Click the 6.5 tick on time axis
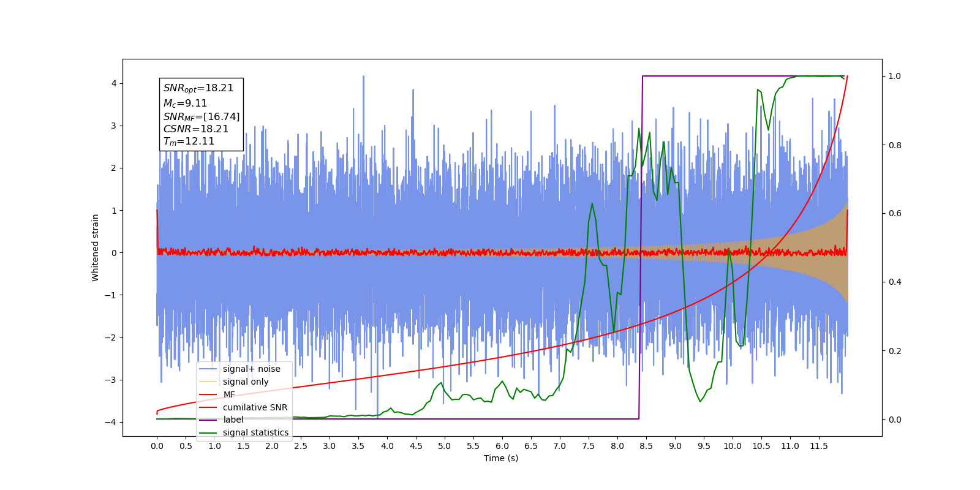Viewport: 980px width, 490px height. point(531,446)
